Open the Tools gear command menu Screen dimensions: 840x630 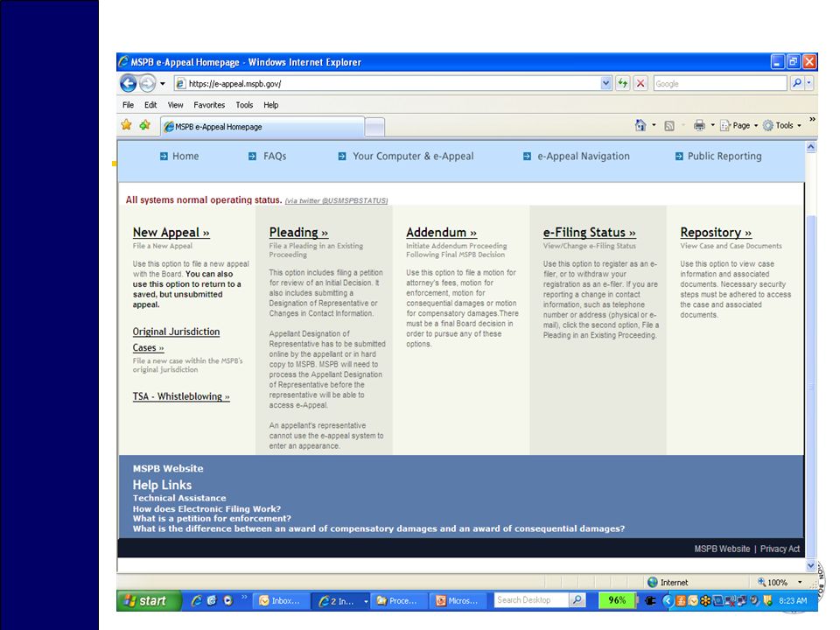[782, 125]
